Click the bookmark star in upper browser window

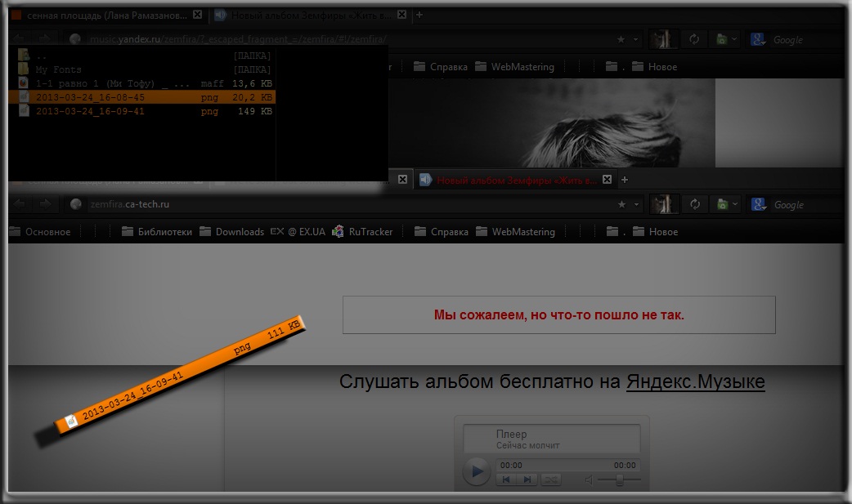621,39
